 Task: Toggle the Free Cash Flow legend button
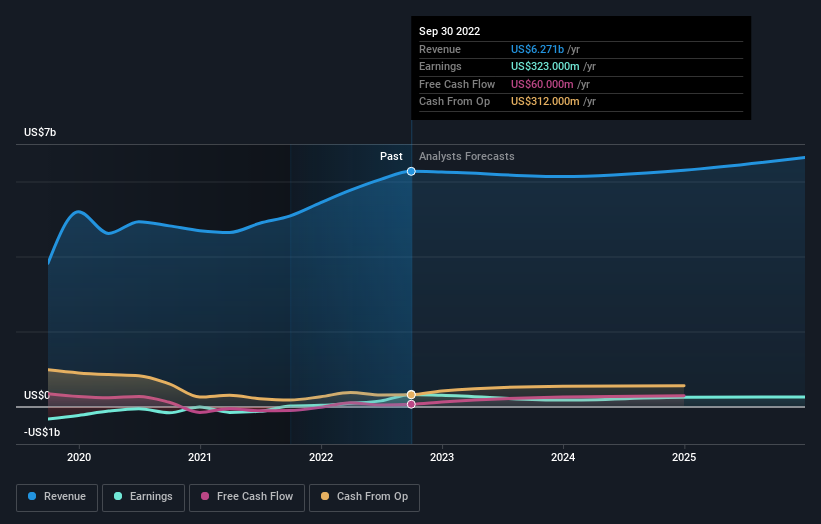point(247,497)
